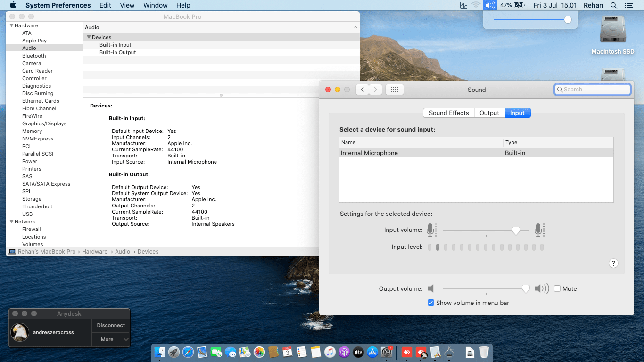Open the More dropdown in Anydesk panel
The image size is (644, 362).
point(111,339)
